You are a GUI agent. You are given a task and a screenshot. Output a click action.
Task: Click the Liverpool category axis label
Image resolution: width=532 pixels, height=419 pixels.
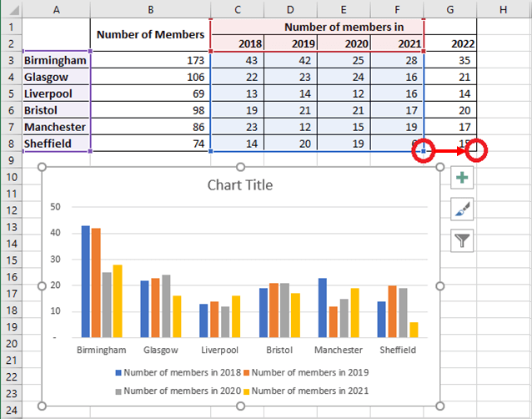pyautogui.click(x=219, y=350)
